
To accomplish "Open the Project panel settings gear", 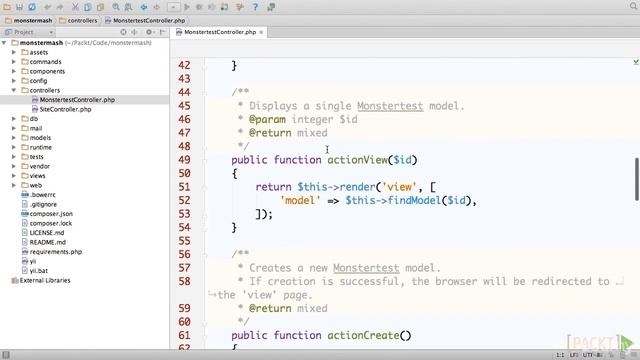I will (x=149, y=32).
